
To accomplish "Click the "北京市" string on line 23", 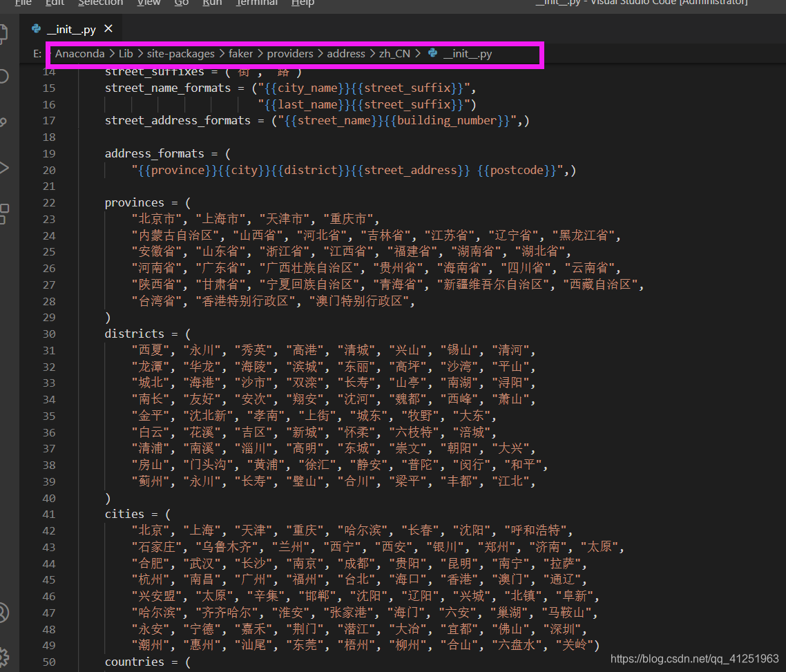I will [x=156, y=219].
